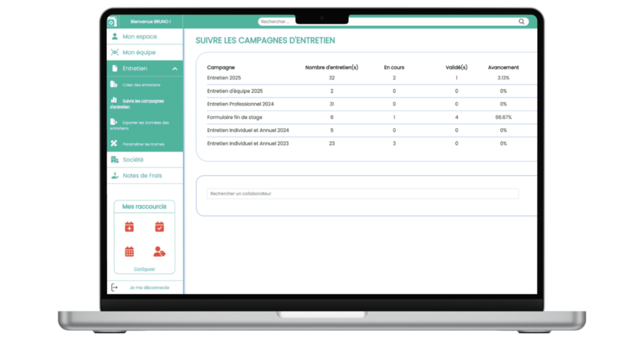
Task: Click the Société building icon
Action: 114,160
